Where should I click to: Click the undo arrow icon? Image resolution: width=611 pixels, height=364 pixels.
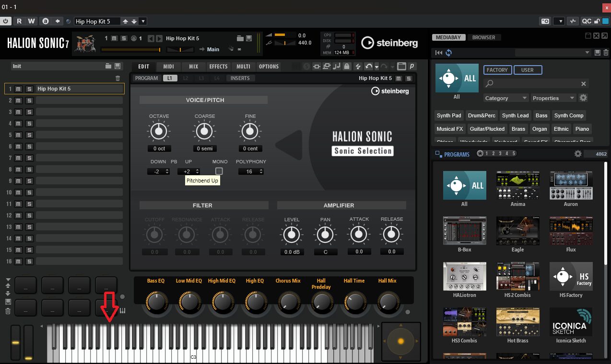coord(368,67)
